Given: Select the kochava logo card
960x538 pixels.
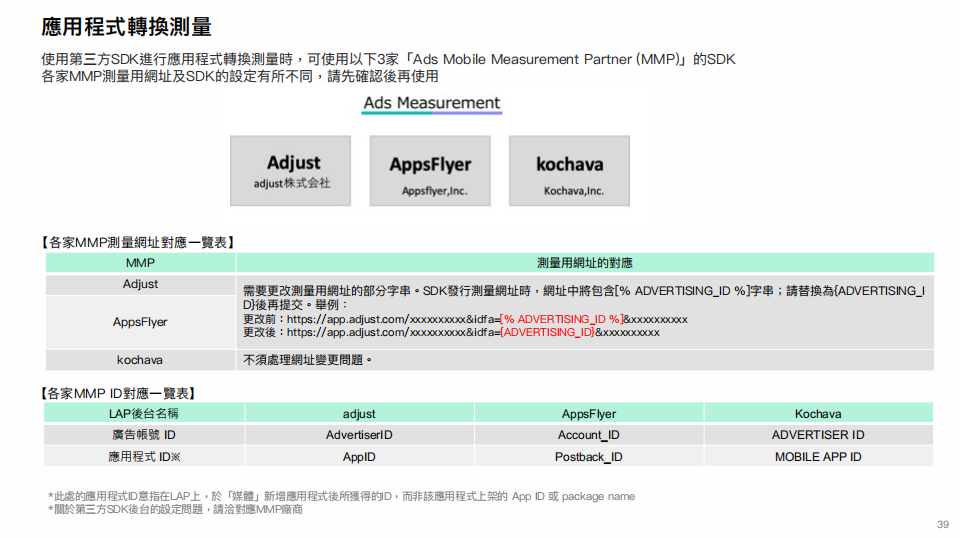Looking at the screenshot, I should coord(569,171).
